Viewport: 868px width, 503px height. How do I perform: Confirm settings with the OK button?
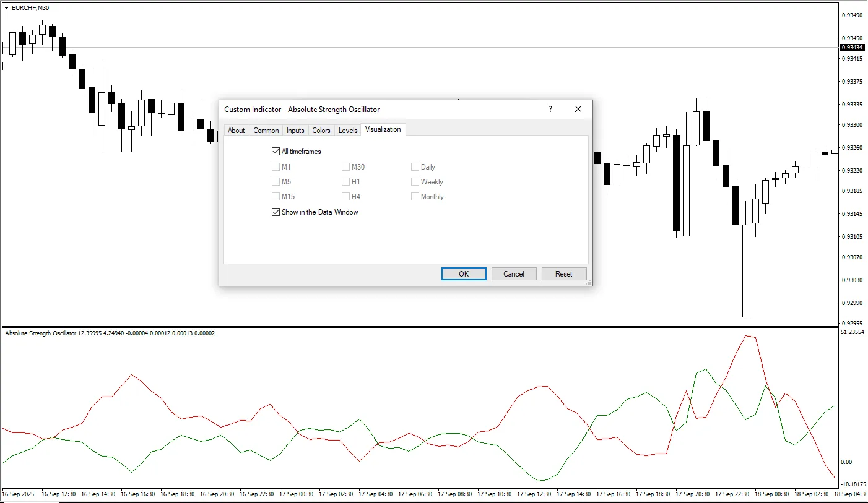coord(463,273)
